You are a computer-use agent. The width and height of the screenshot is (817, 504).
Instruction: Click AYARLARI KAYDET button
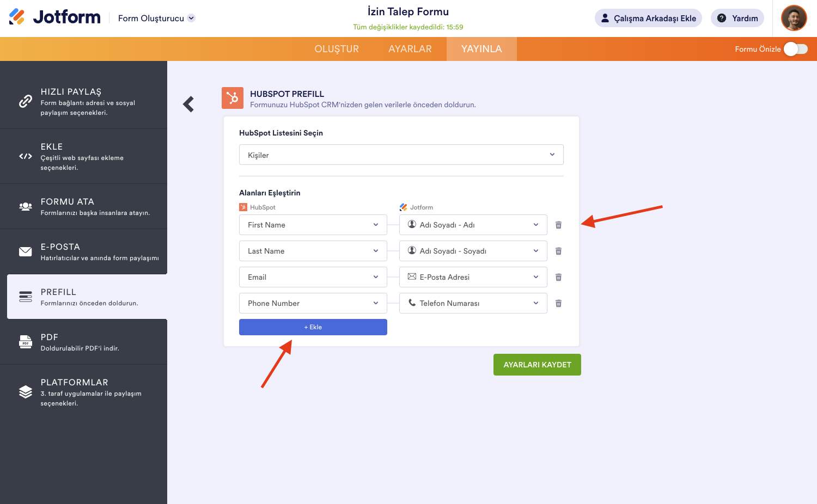pyautogui.click(x=537, y=365)
